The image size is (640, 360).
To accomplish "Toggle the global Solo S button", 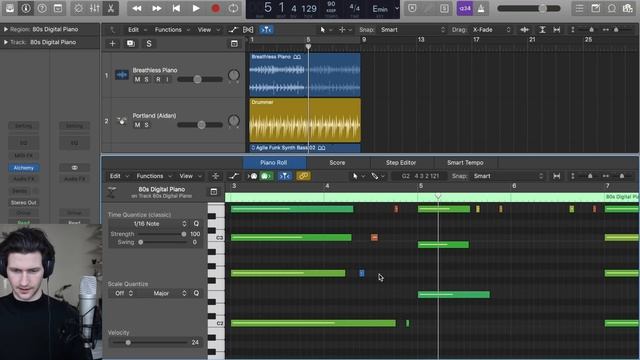I will coord(149,43).
